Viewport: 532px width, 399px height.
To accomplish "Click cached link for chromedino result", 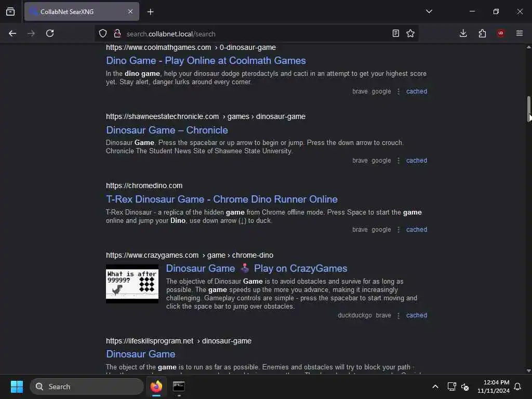I will (417, 230).
